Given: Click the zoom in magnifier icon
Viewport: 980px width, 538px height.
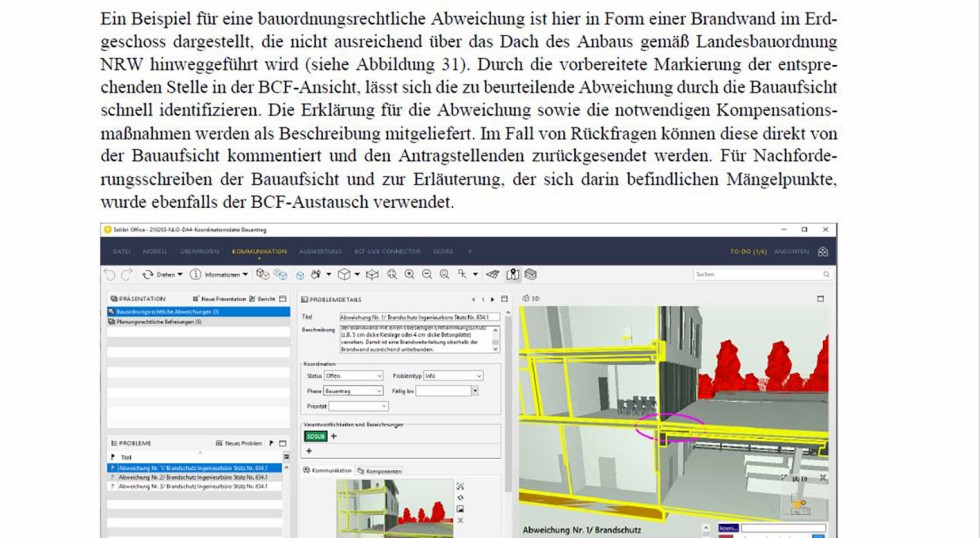Looking at the screenshot, I should [x=409, y=274].
